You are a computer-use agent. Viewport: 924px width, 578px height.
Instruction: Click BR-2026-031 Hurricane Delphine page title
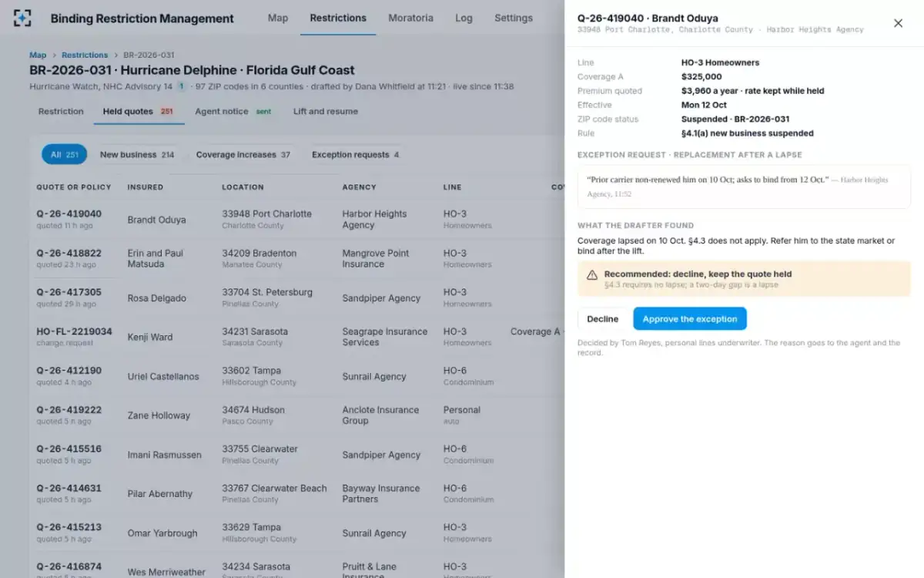point(192,70)
